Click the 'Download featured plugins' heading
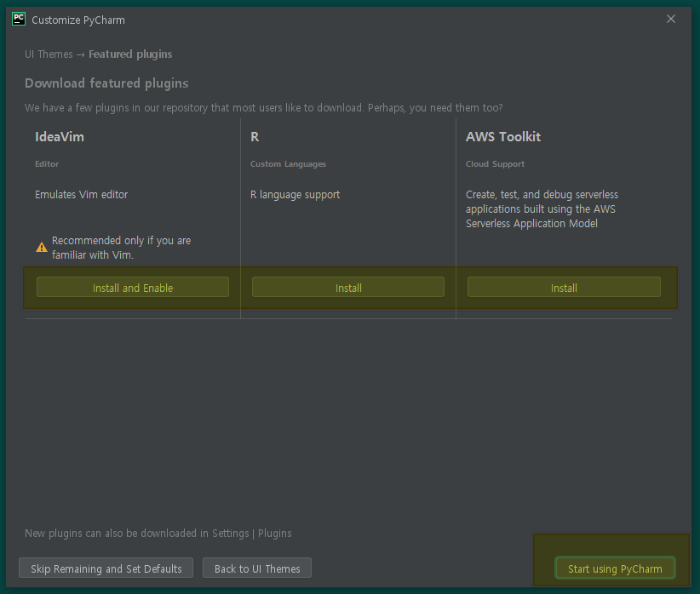This screenshot has height=594, width=700. coord(106,83)
